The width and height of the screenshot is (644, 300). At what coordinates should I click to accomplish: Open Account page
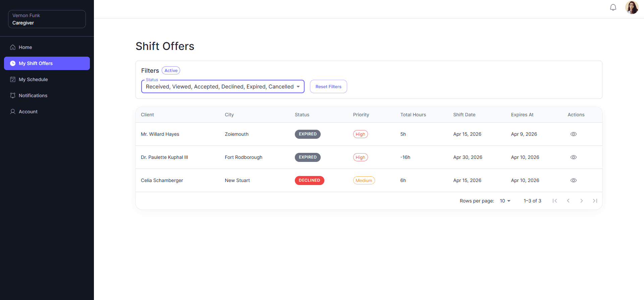point(47,112)
